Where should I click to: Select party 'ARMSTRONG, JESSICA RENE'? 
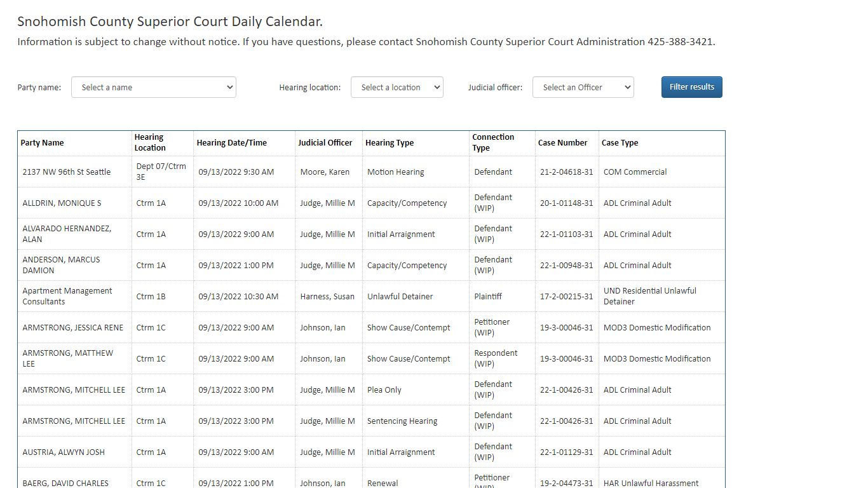pos(73,328)
